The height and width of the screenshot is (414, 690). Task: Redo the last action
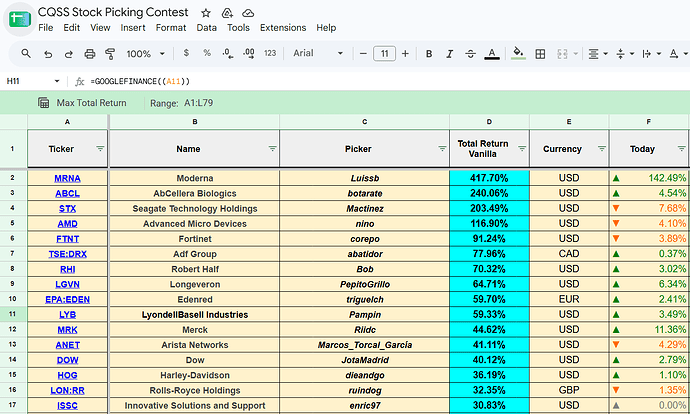coord(69,54)
